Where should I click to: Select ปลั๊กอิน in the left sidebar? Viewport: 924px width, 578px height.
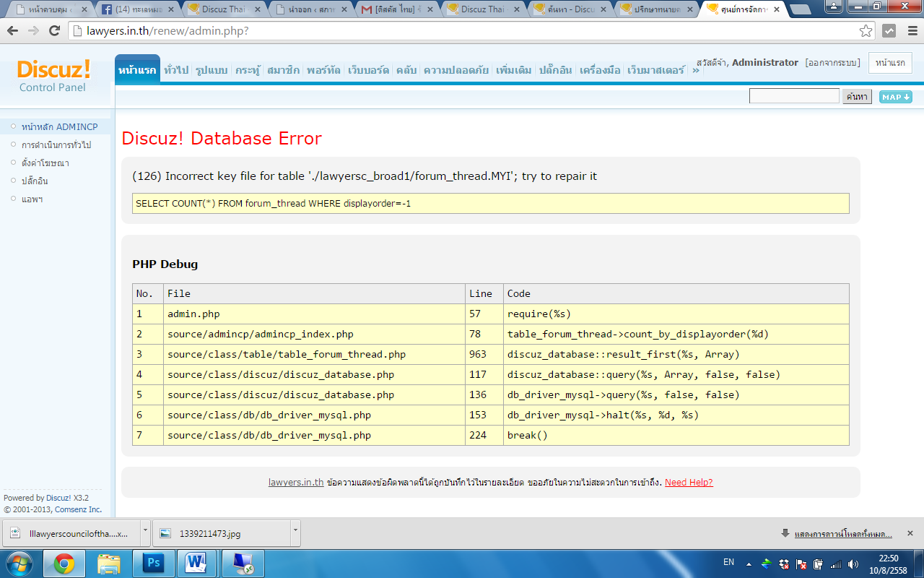coord(35,181)
